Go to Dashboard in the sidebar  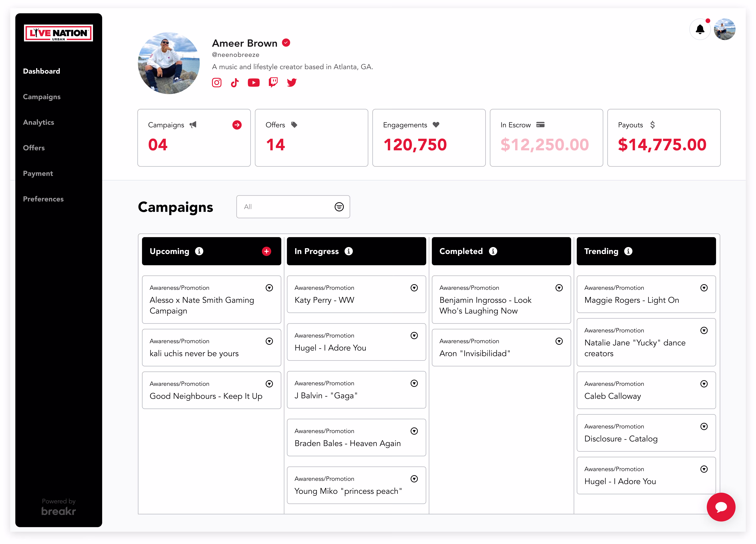(42, 71)
